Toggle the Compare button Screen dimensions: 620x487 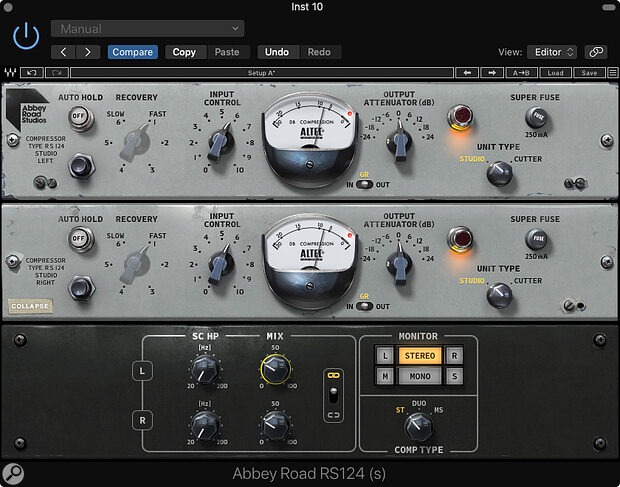(x=132, y=52)
